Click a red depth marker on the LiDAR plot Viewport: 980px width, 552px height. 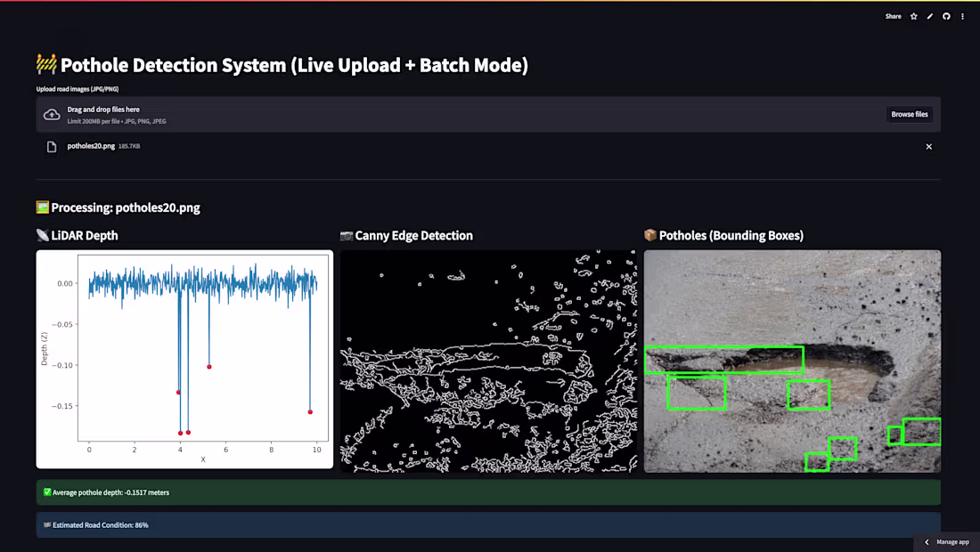[x=208, y=365]
